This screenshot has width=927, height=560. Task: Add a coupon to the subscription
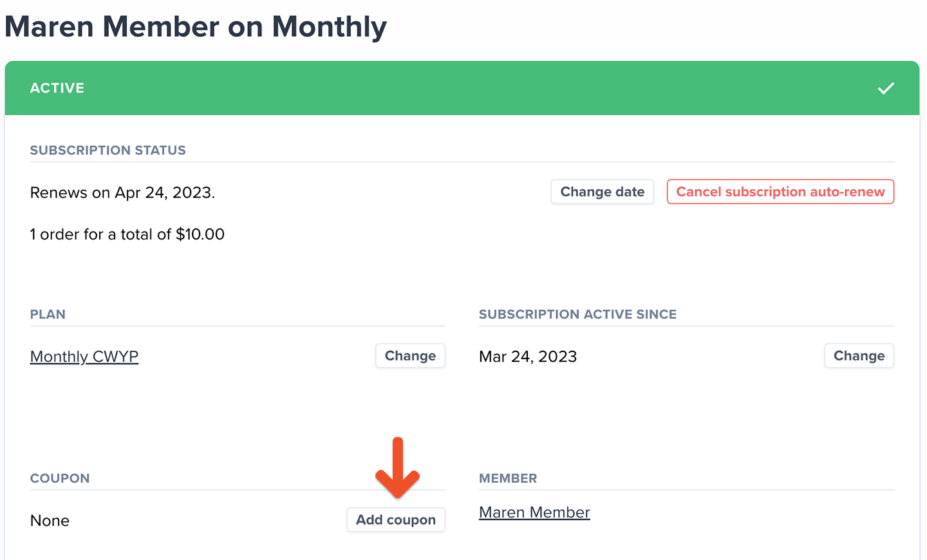pos(396,520)
